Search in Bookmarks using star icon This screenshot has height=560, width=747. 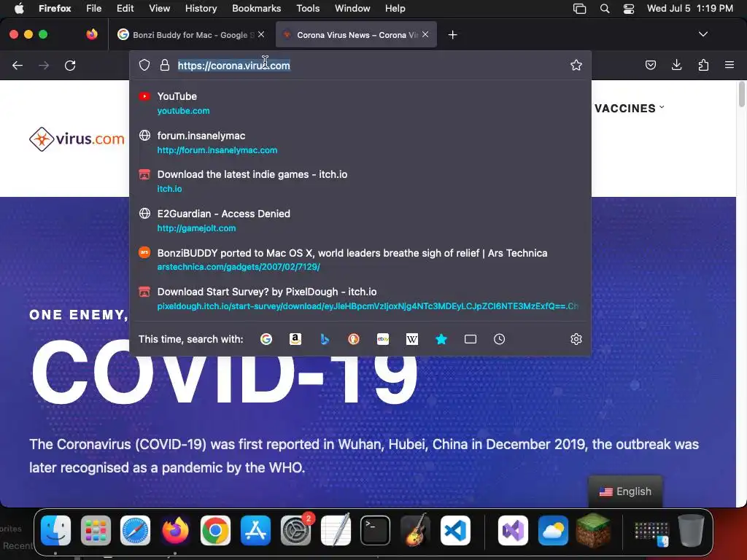tap(441, 339)
